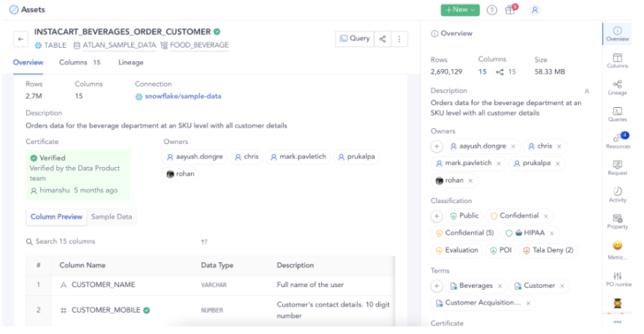Screen dimensions: 644x334
Task: Open the user profile icon
Action: click(535, 10)
